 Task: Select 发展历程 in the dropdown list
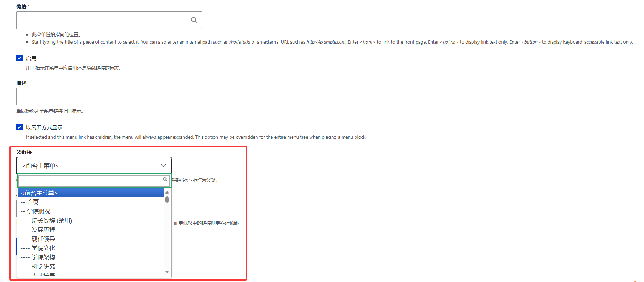tap(43, 230)
